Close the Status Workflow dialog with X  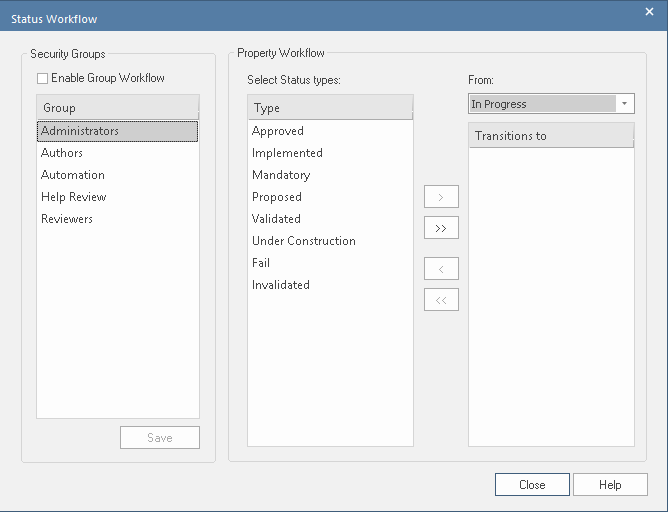pyautogui.click(x=648, y=12)
